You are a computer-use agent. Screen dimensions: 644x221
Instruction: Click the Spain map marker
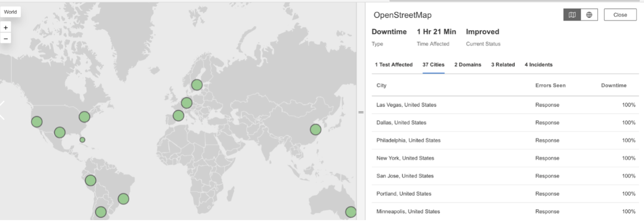[178, 116]
